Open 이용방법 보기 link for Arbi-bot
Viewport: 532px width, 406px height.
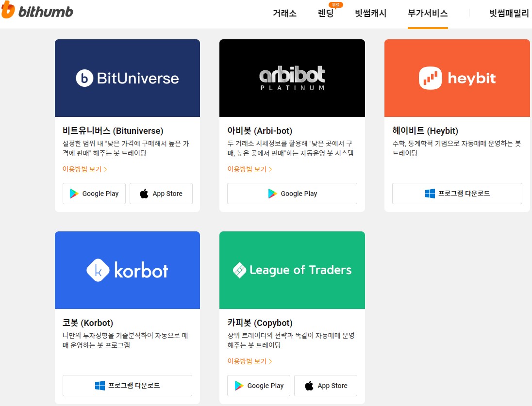coord(249,169)
